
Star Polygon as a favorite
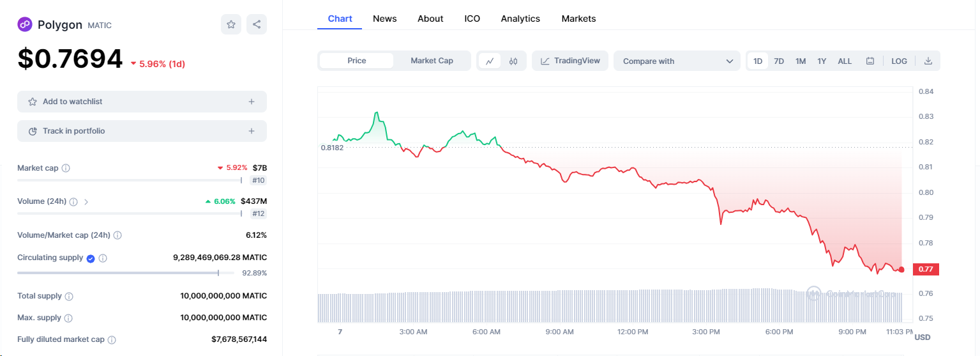pos(231,24)
